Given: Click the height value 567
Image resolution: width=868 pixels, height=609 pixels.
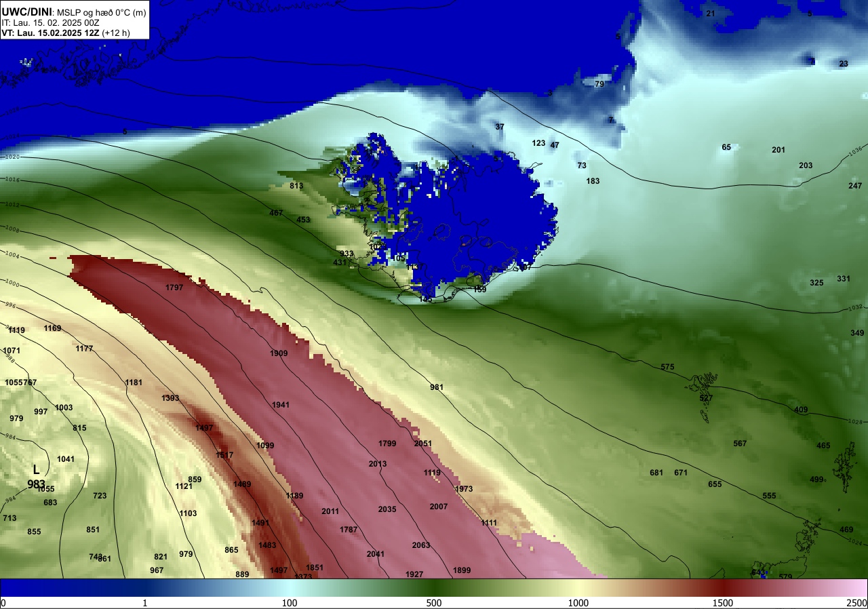Looking at the screenshot, I should [740, 444].
